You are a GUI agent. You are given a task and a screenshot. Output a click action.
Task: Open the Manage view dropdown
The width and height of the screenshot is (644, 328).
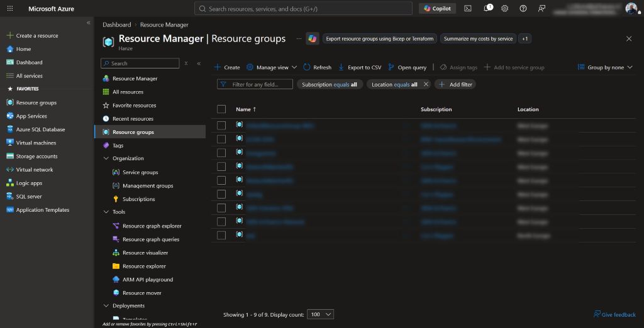(x=272, y=67)
